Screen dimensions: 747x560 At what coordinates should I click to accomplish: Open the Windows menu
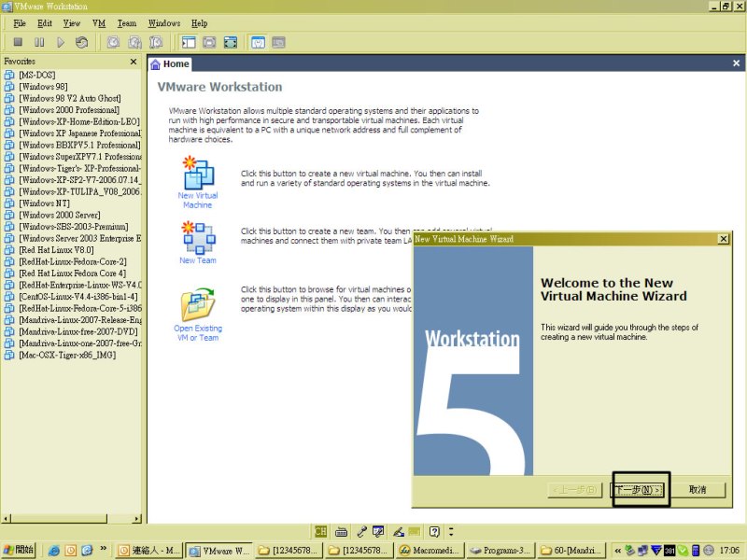pyautogui.click(x=164, y=23)
